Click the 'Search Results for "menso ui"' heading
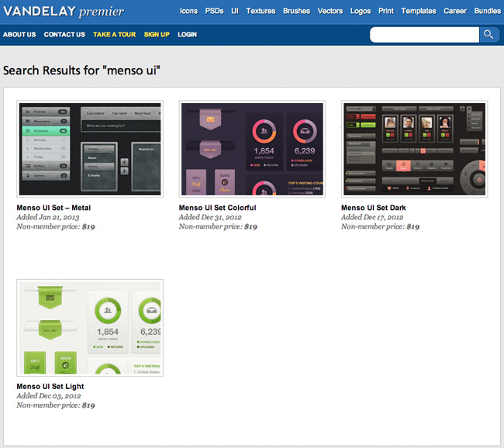Viewport: 504px width, 448px height. tap(81, 71)
